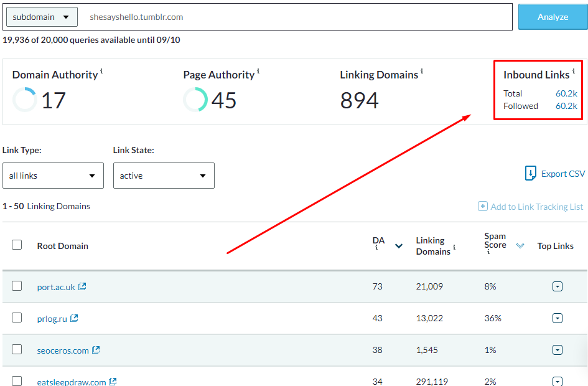Open the eatsleepdraw.com domain link
The width and height of the screenshot is (588, 386).
point(72,382)
